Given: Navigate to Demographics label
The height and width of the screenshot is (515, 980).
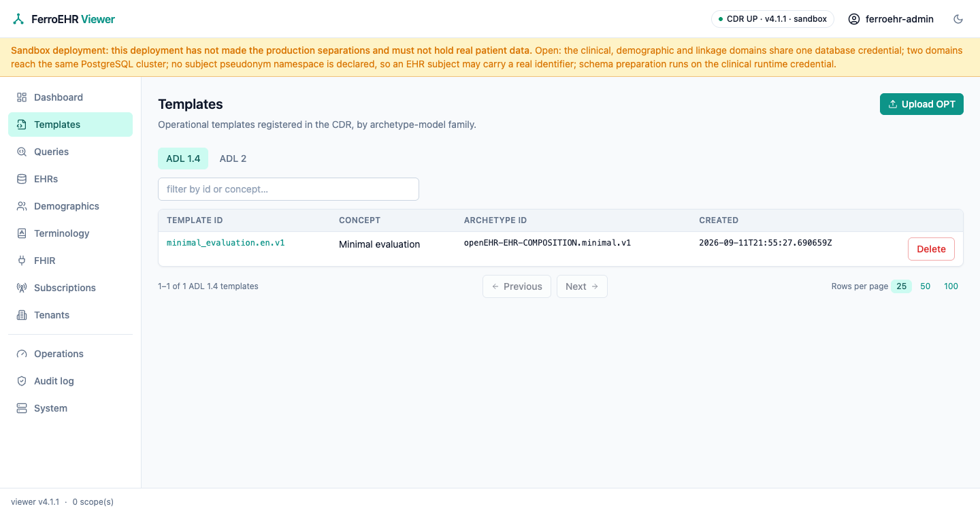Looking at the screenshot, I should coord(67,206).
